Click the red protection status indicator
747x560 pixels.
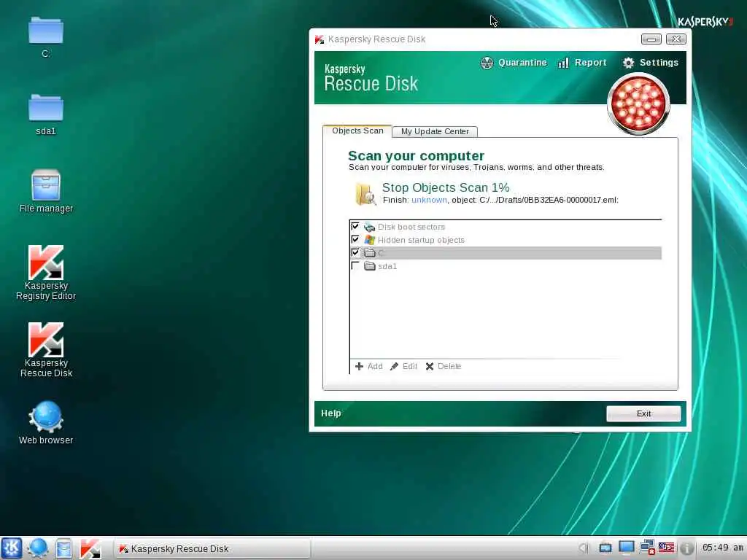coord(638,104)
